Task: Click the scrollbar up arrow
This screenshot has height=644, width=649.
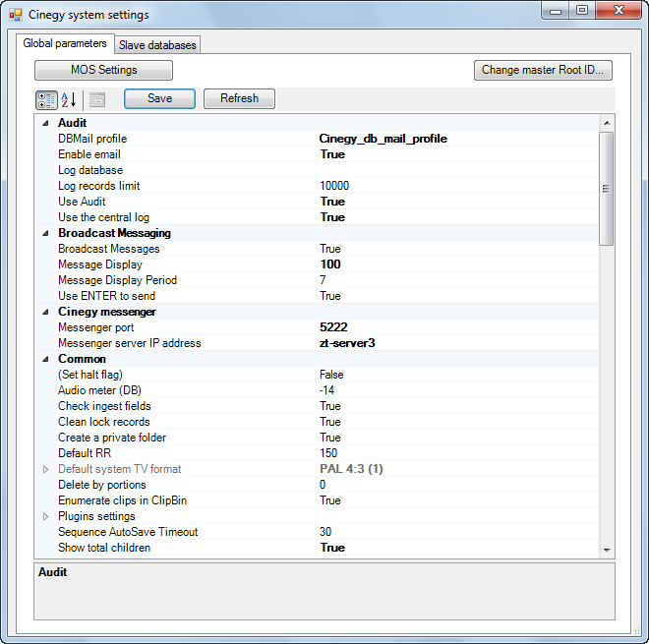Action: coord(607,123)
